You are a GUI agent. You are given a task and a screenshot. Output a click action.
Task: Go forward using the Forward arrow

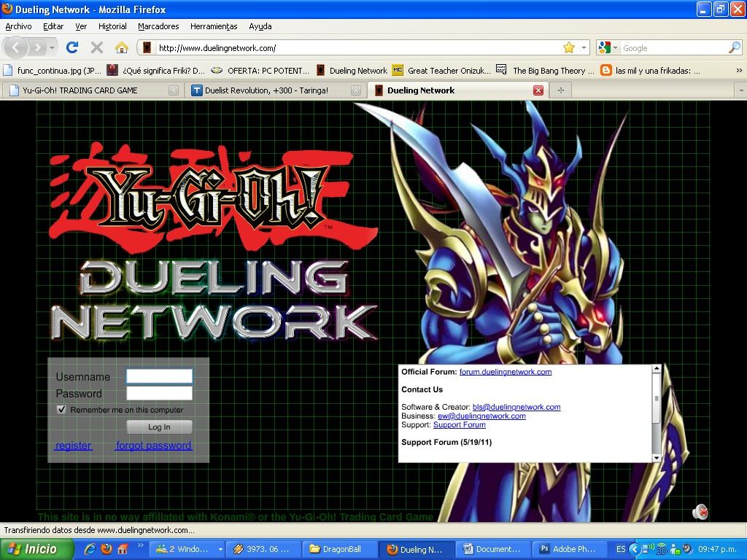tap(36, 47)
